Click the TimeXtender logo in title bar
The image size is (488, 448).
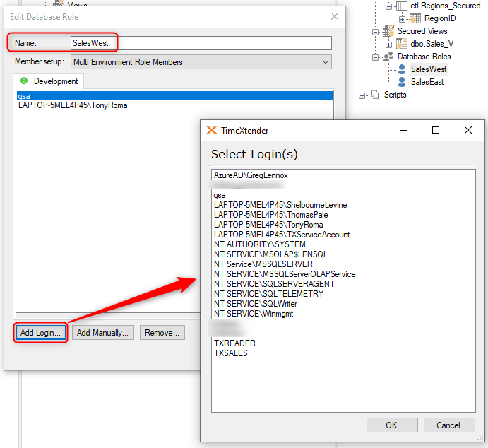212,130
